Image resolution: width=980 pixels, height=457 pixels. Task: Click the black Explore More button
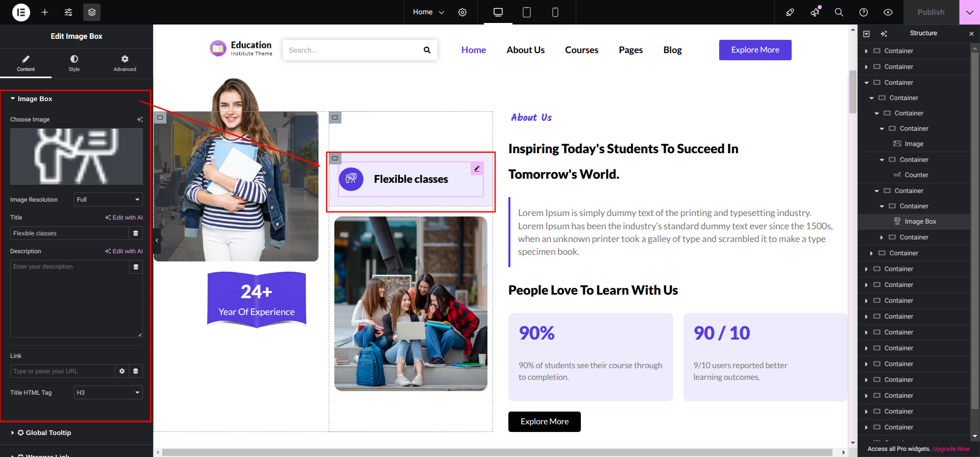click(544, 422)
